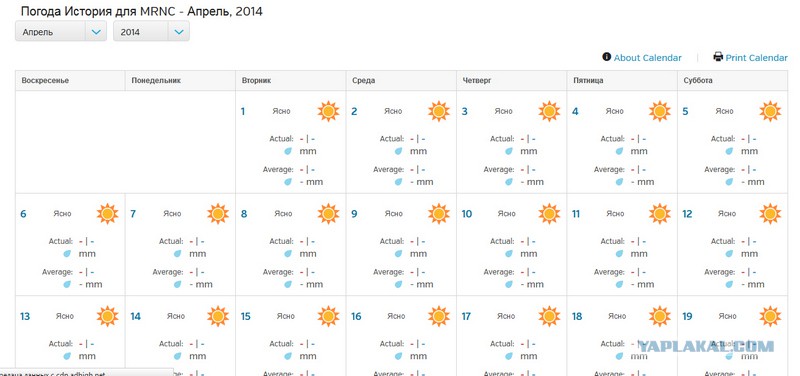800x376 pixels.
Task: Open day 6 of the calendar
Action: click(x=23, y=214)
